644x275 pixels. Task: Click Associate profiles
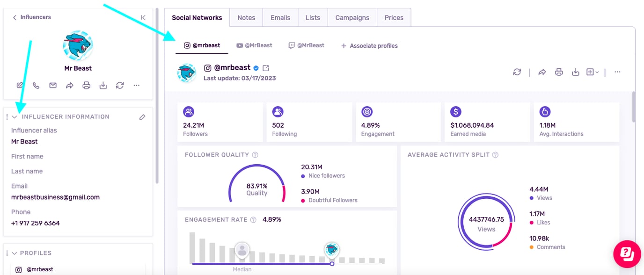coord(369,46)
